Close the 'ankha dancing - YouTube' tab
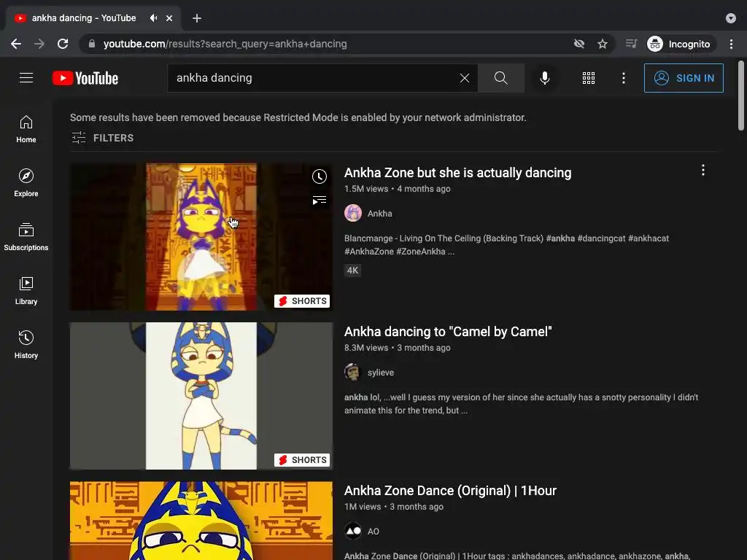 [x=169, y=18]
